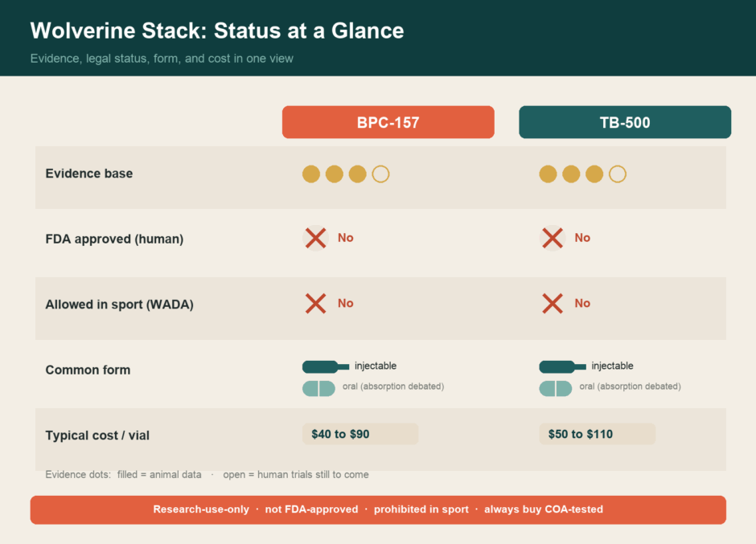Click the open evidence dot under BPC-157
Image resolution: width=756 pixels, height=544 pixels.
pyautogui.click(x=380, y=174)
